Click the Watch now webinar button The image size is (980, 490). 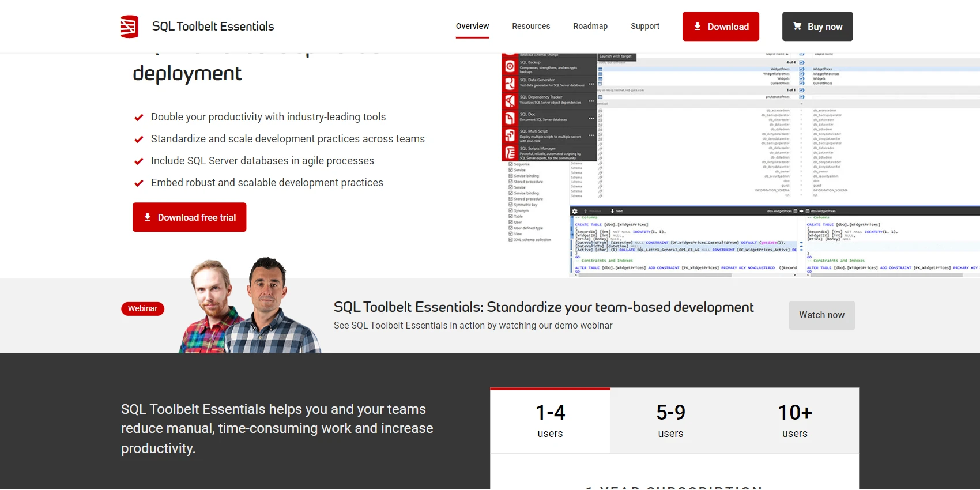tap(821, 315)
